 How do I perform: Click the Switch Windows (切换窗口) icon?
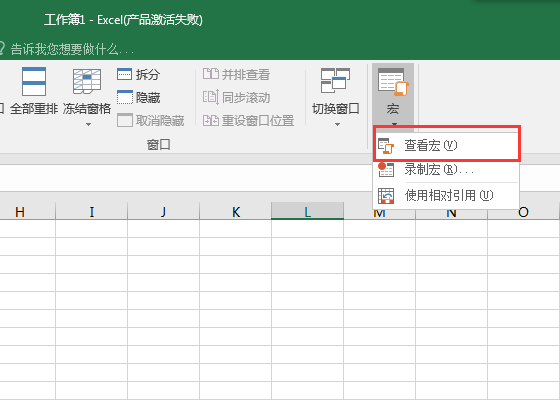click(335, 81)
